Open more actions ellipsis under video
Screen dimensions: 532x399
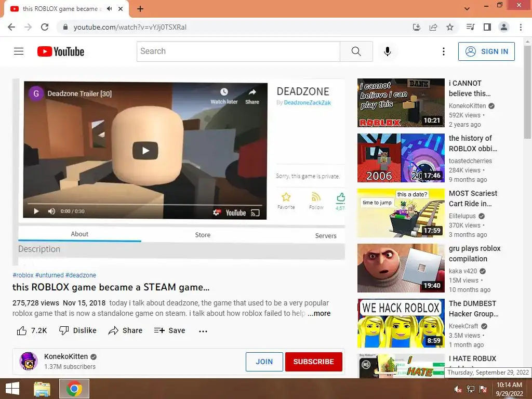[x=203, y=331]
